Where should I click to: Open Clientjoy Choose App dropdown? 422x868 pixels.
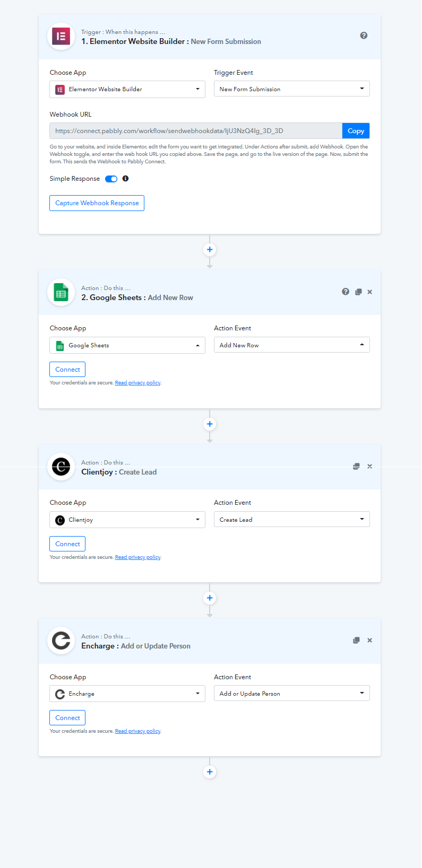click(127, 520)
